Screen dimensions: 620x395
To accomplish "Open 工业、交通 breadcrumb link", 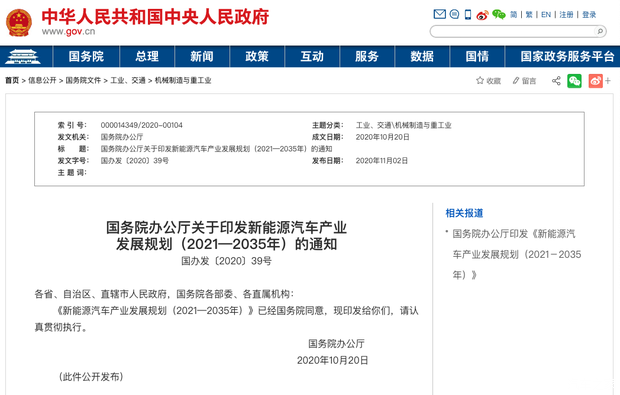I will coord(128,81).
